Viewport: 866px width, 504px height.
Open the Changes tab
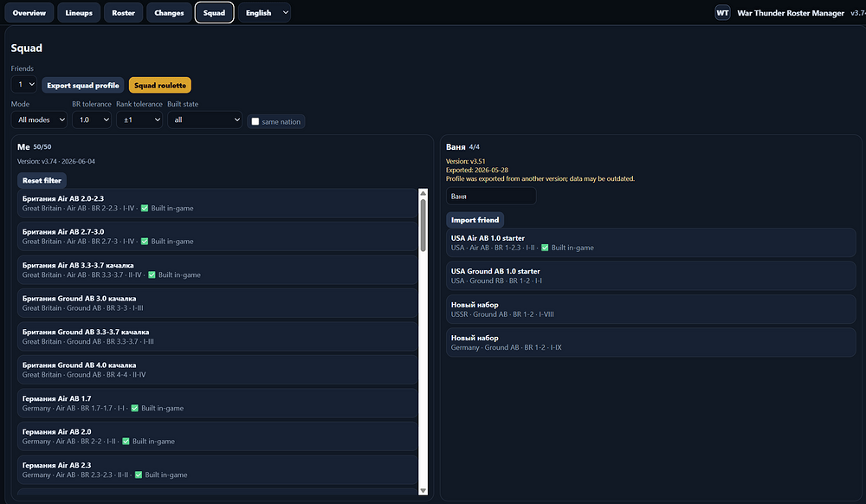pos(169,13)
